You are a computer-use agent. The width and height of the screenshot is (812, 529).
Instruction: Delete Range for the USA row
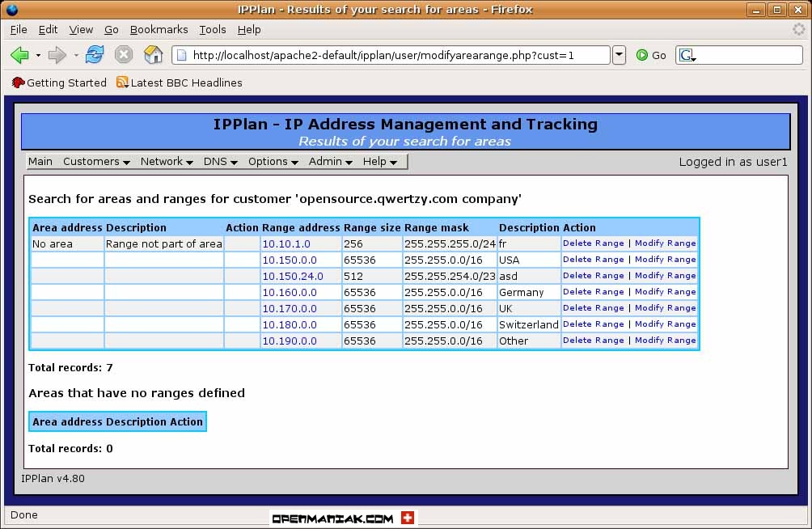point(594,259)
